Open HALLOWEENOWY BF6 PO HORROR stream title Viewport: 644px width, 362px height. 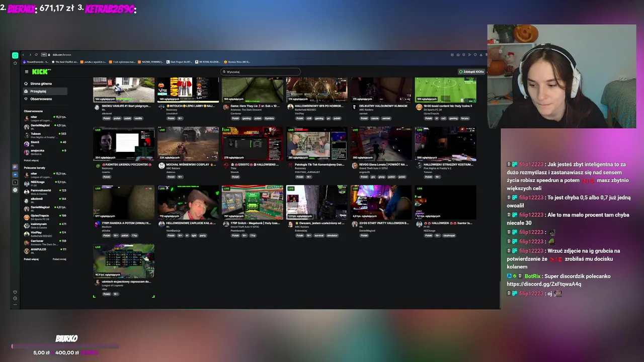pyautogui.click(x=319, y=106)
